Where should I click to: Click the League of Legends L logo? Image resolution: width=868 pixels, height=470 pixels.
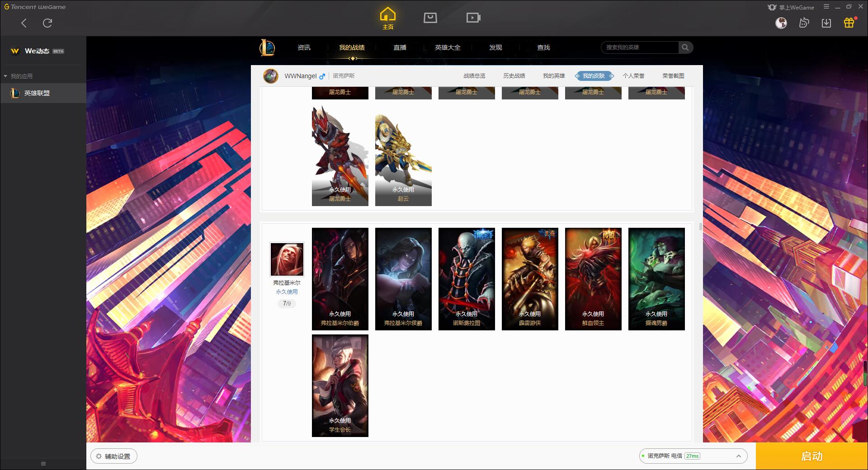[x=267, y=47]
